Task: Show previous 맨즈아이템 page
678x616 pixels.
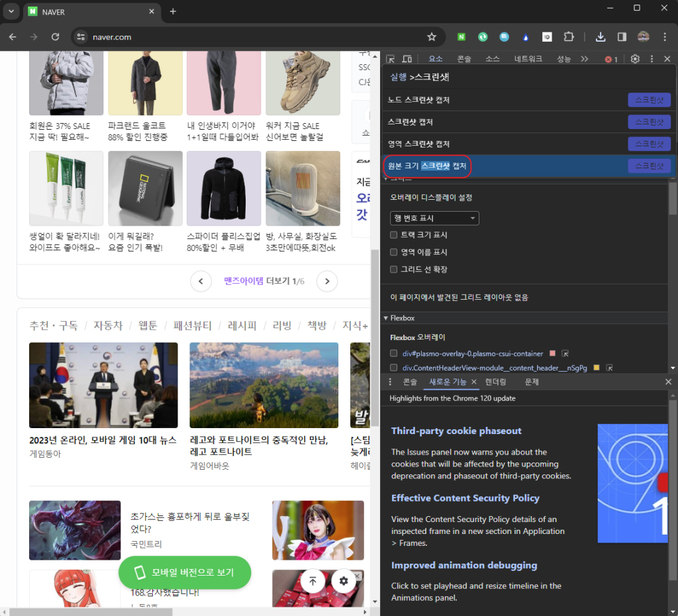Action: [201, 281]
